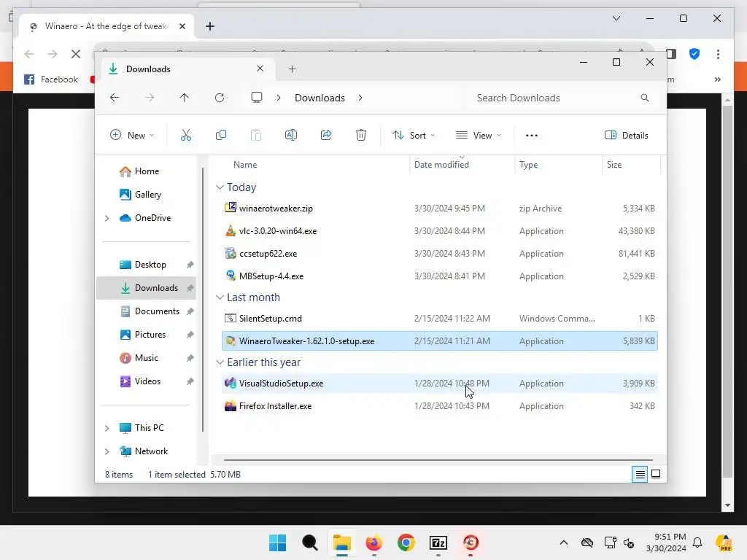The height and width of the screenshot is (560, 747).
Task: Open Chrome from the taskbar
Action: click(406, 542)
